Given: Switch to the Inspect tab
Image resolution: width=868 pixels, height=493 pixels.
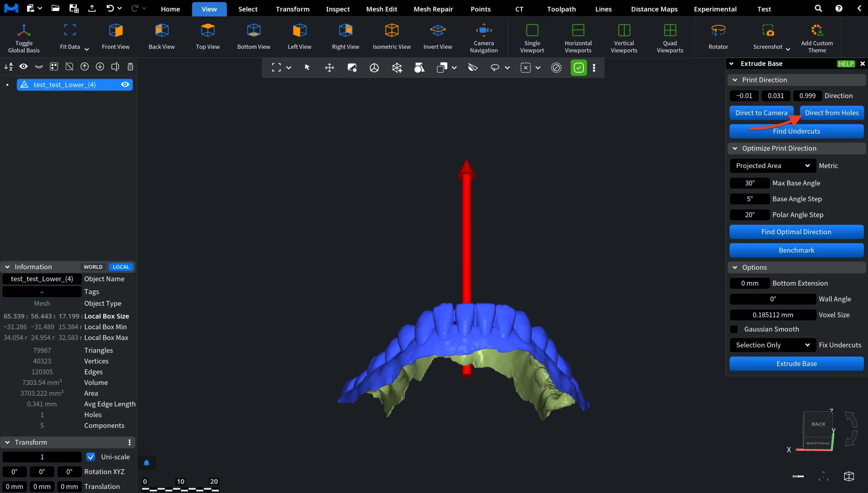Looking at the screenshot, I should pos(337,9).
